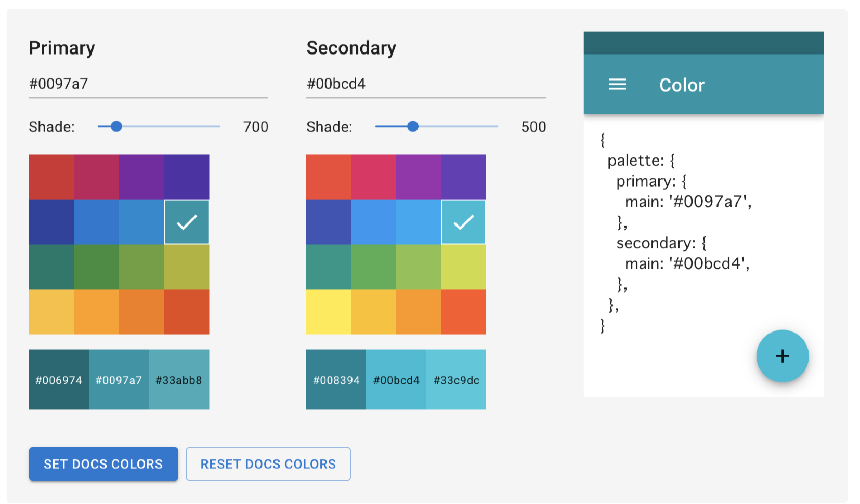Click the checked cyan swatch in Primary grid
The width and height of the screenshot is (860, 504).
(x=187, y=222)
